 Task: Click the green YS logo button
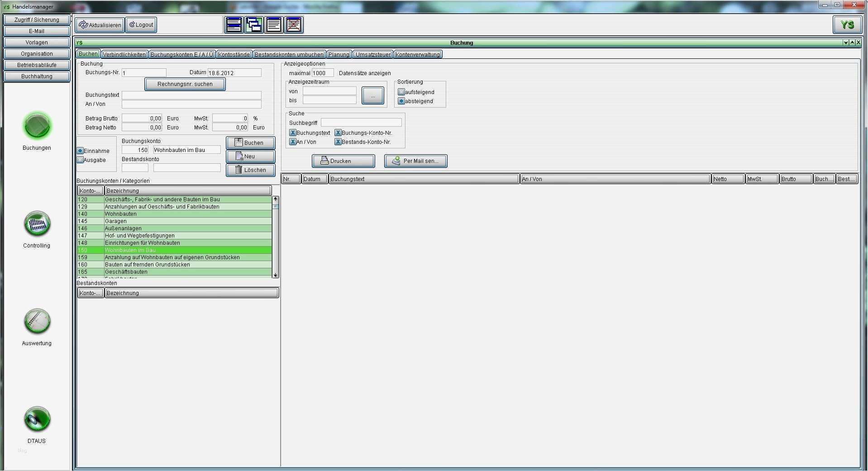(847, 25)
